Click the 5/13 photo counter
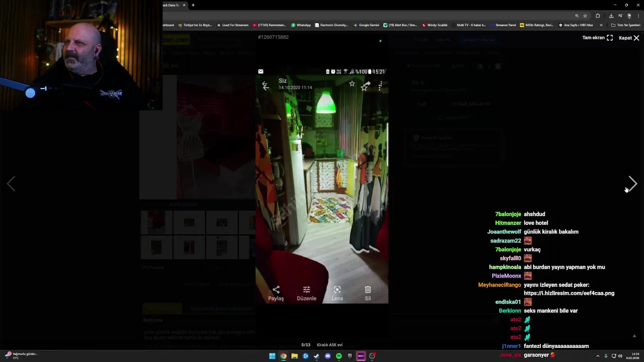The image size is (644, 362). tap(305, 345)
